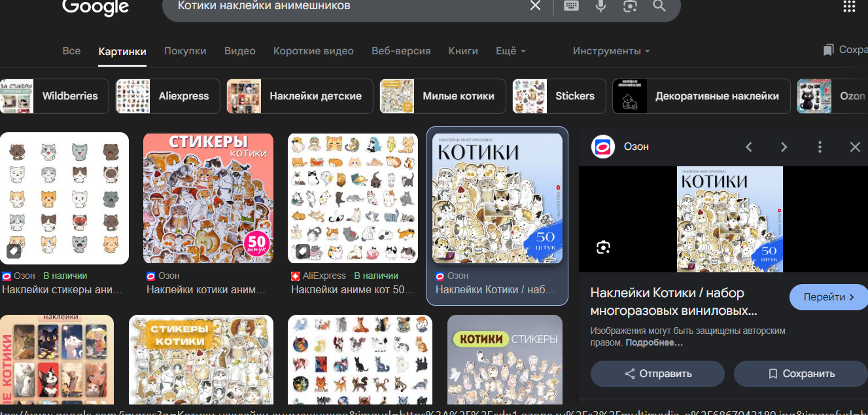Click the price tag icon on AliExpress thumbnail
868x415 pixels.
[302, 251]
